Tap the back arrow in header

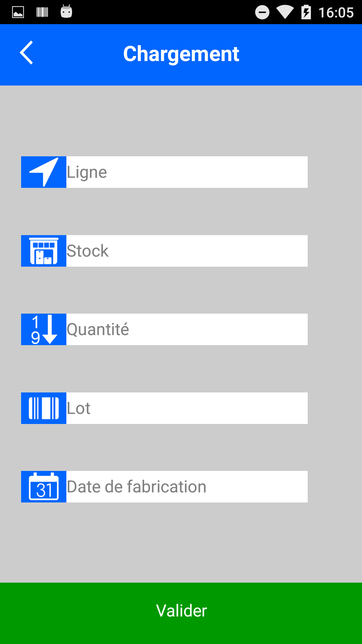(26, 53)
